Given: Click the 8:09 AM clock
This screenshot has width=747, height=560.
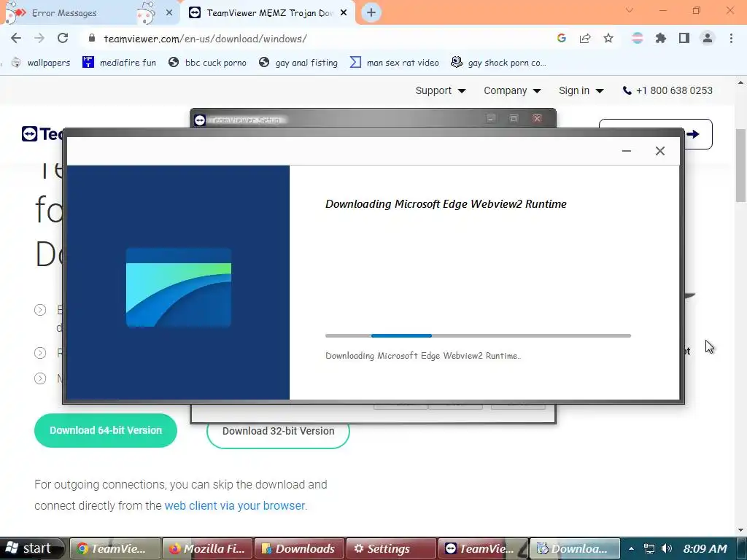Looking at the screenshot, I should click(705, 548).
